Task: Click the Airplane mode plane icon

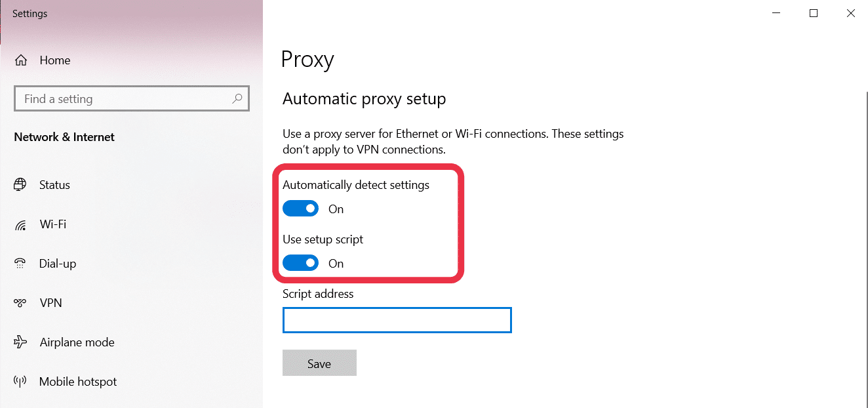Action: point(20,342)
